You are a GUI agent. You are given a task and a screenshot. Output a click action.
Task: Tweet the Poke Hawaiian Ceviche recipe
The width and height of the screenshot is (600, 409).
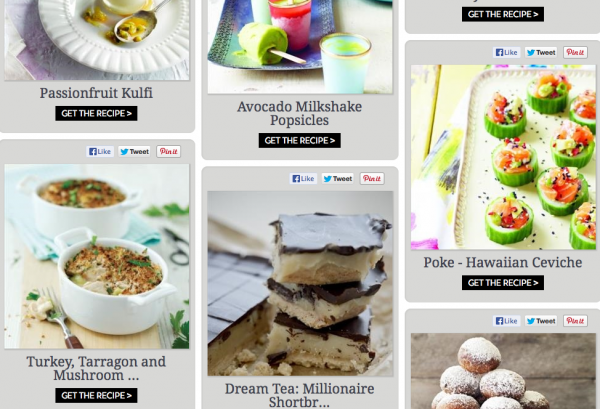541,52
